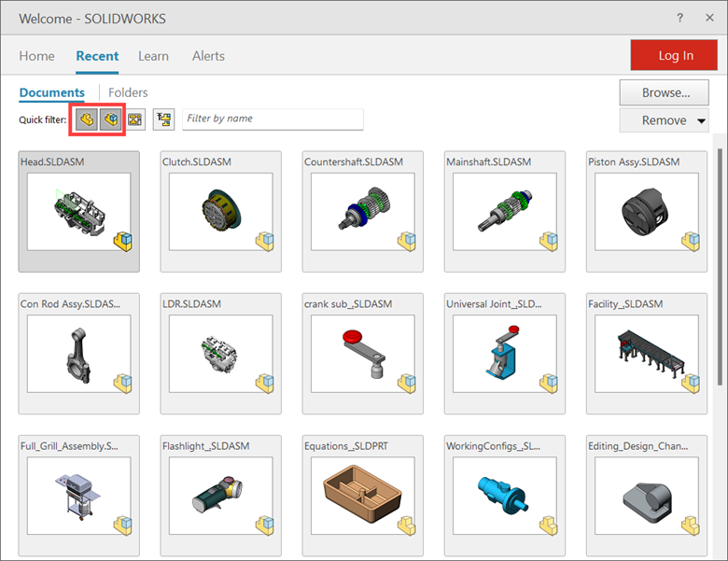Image resolution: width=728 pixels, height=561 pixels.
Task: Click the red Log In button
Action: (674, 55)
